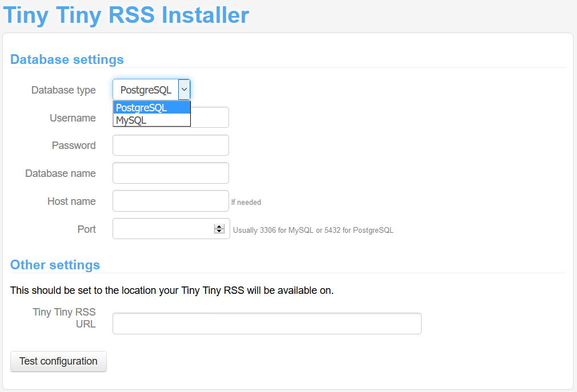This screenshot has width=577, height=392.
Task: Click the Tiny Tiny RSS Installer title
Action: tap(126, 14)
